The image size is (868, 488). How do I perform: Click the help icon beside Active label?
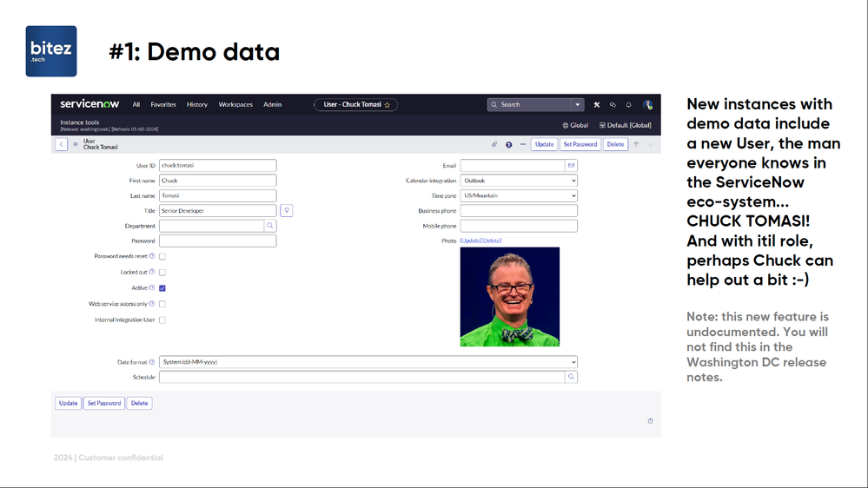152,287
